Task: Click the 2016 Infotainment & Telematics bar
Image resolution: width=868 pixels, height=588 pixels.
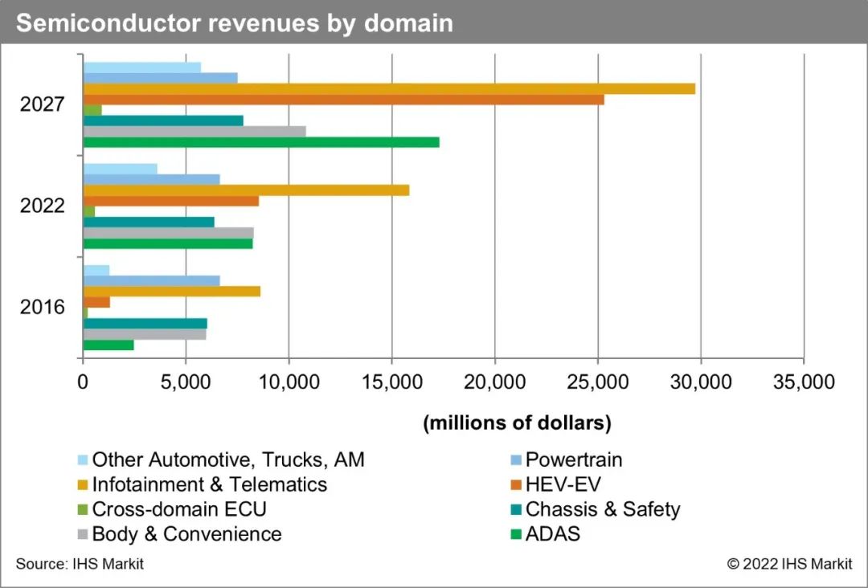Action: tap(172, 292)
